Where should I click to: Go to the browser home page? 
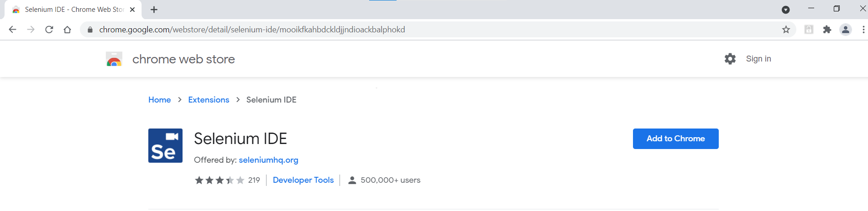68,30
